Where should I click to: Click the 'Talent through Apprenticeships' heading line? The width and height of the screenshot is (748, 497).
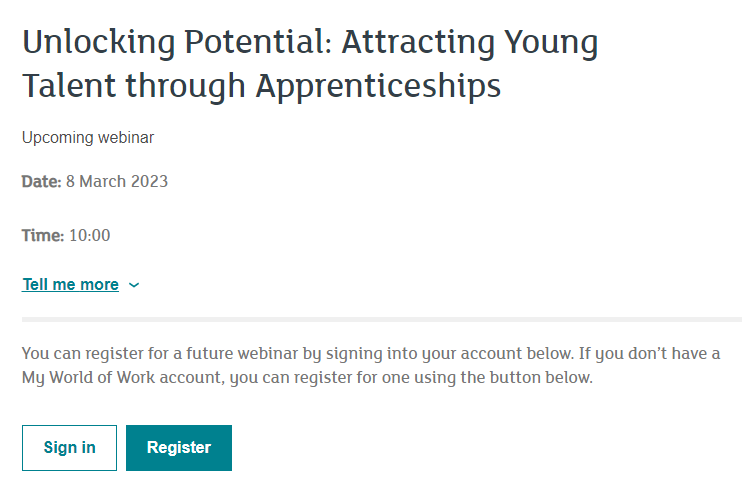click(x=261, y=87)
